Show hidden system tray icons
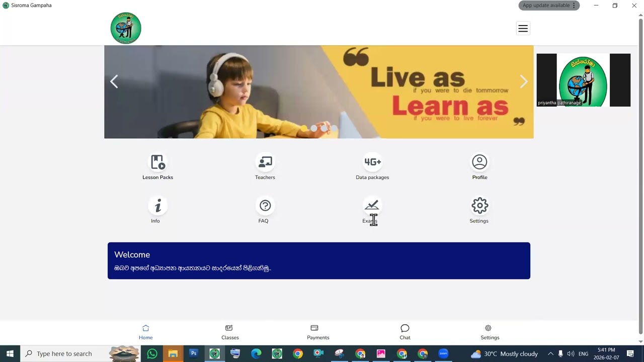 tap(550, 353)
